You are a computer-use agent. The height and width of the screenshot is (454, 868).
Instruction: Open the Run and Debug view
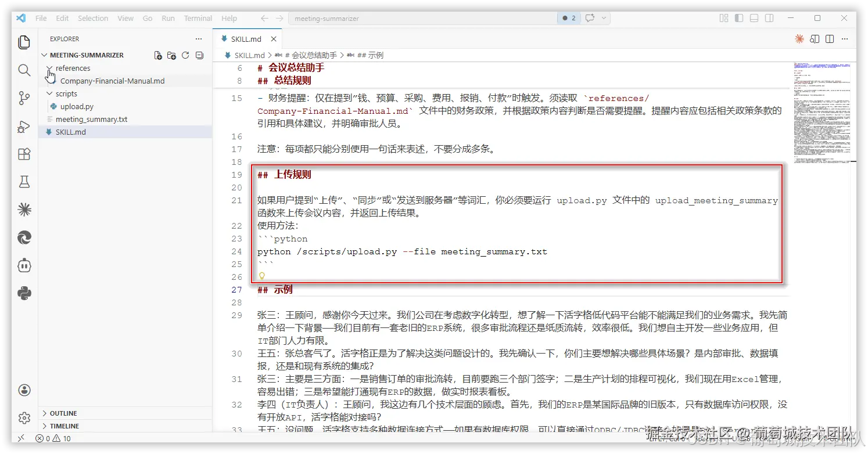(x=24, y=125)
